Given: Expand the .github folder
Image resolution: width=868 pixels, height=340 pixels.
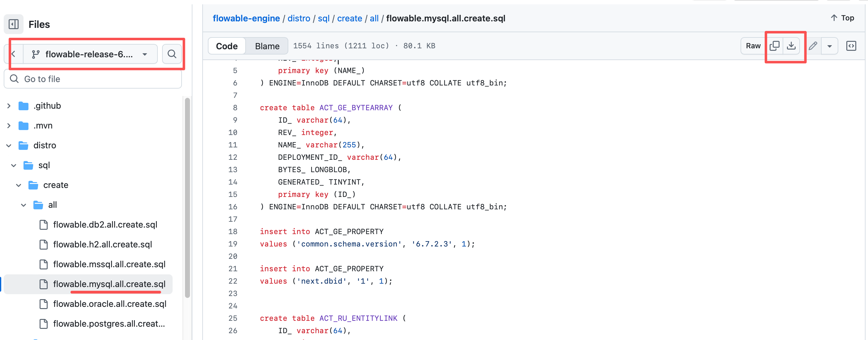Looking at the screenshot, I should pos(9,106).
